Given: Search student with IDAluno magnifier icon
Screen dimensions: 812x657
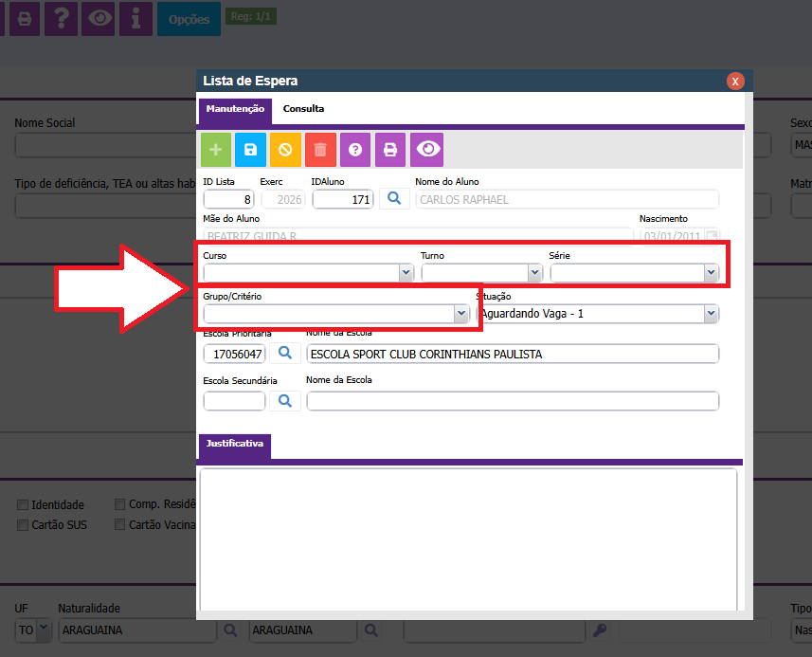Looking at the screenshot, I should pyautogui.click(x=395, y=199).
